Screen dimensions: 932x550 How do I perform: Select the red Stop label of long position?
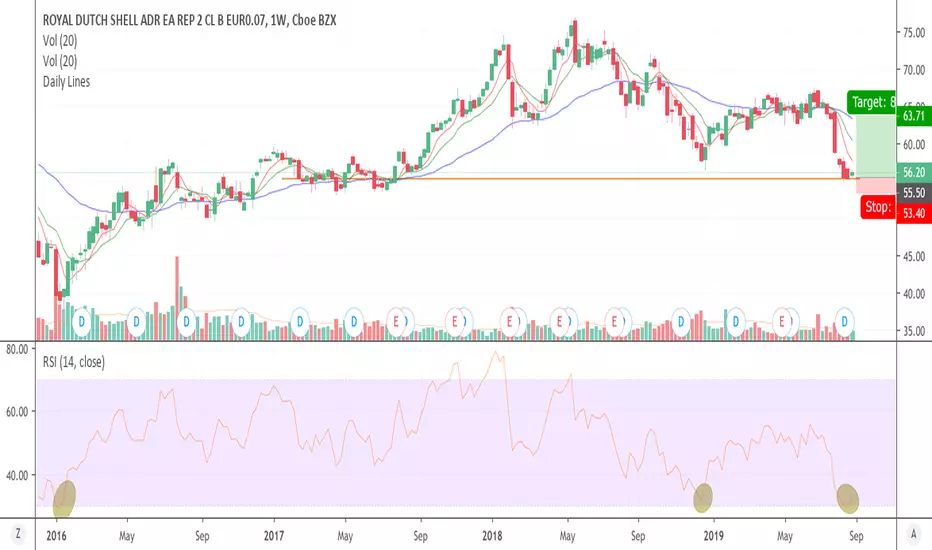pos(878,207)
